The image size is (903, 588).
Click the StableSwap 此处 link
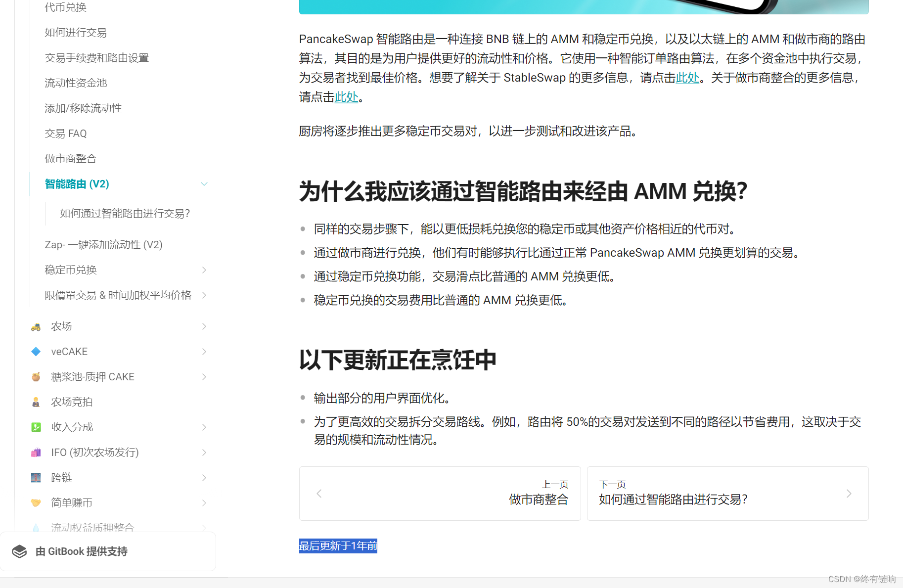click(687, 78)
